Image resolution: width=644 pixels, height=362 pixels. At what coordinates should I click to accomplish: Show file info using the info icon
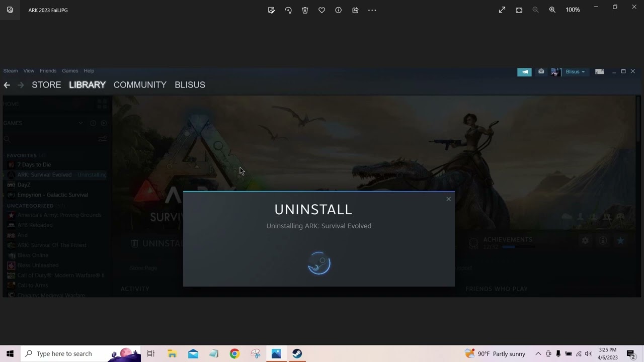tap(338, 10)
